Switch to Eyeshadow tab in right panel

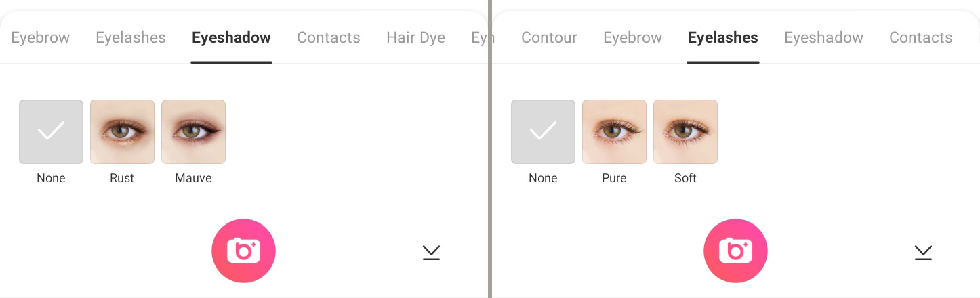(x=823, y=38)
